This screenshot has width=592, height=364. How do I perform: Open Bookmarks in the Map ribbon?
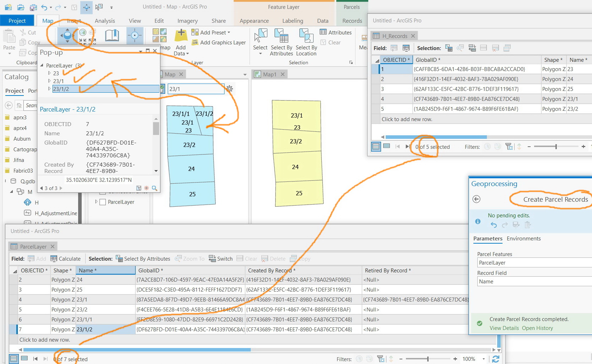[112, 36]
